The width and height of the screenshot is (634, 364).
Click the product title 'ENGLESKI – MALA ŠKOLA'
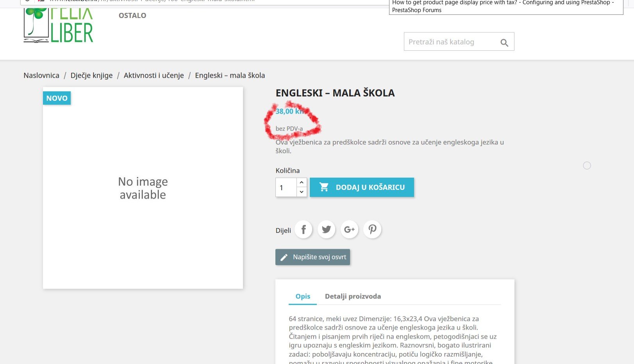tap(335, 93)
